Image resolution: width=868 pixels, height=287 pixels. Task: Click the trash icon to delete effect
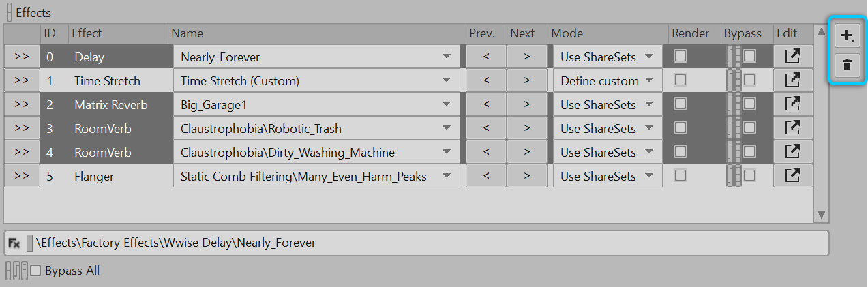tap(847, 65)
